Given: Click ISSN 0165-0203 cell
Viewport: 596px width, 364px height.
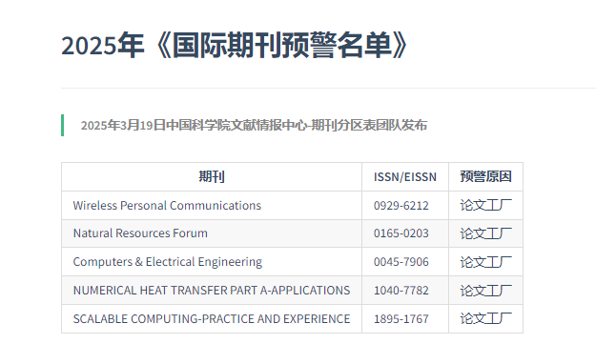Looking at the screenshot, I should (x=401, y=233).
